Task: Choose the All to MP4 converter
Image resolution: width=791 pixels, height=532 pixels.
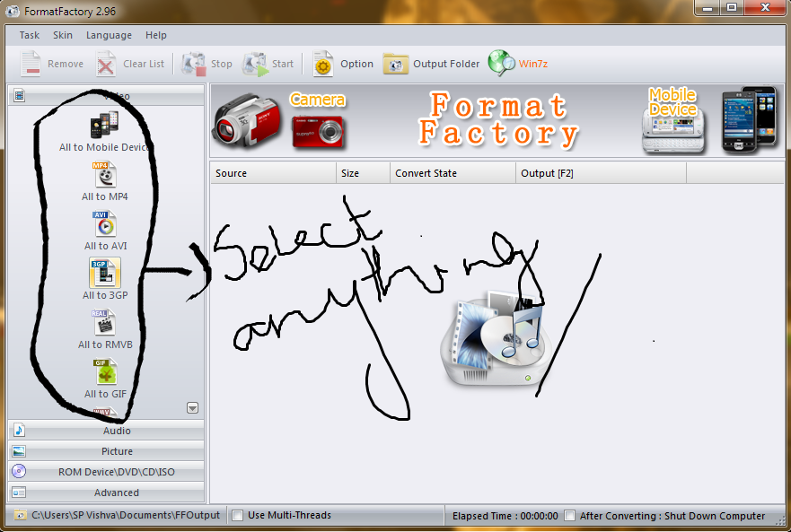Action: click(x=105, y=179)
